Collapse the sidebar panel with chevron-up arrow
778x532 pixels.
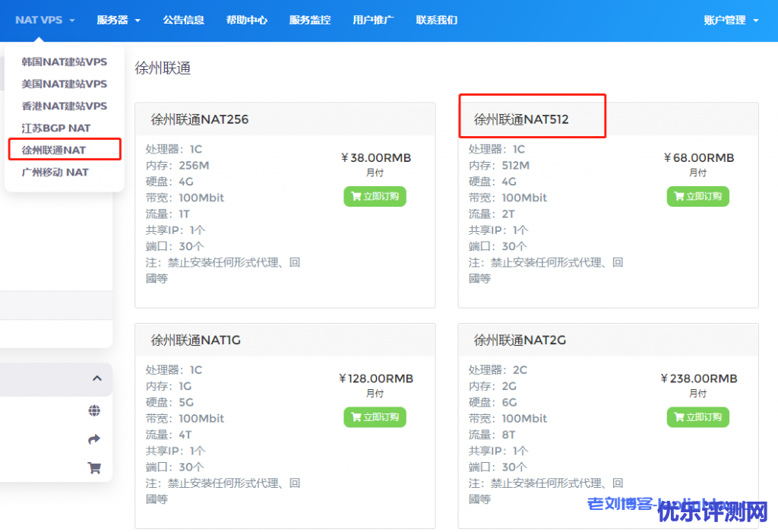96,378
